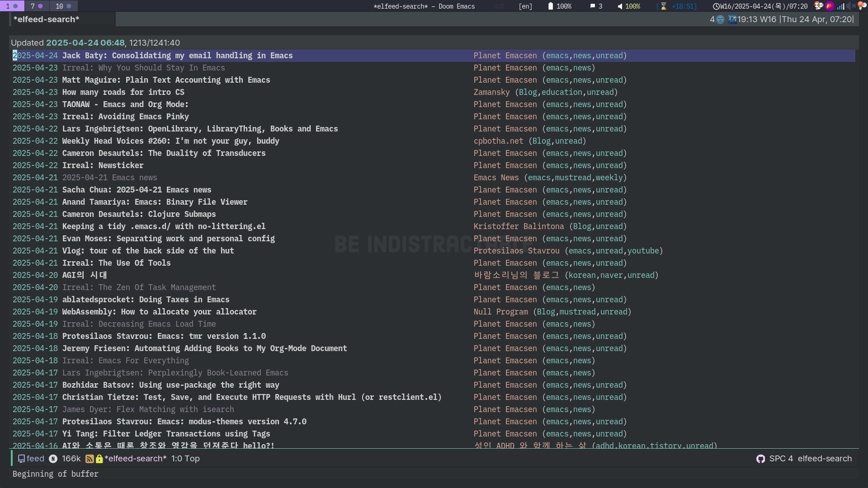Open Irreal: Avoiding Emacs Pinky
The image size is (868, 488).
(125, 117)
